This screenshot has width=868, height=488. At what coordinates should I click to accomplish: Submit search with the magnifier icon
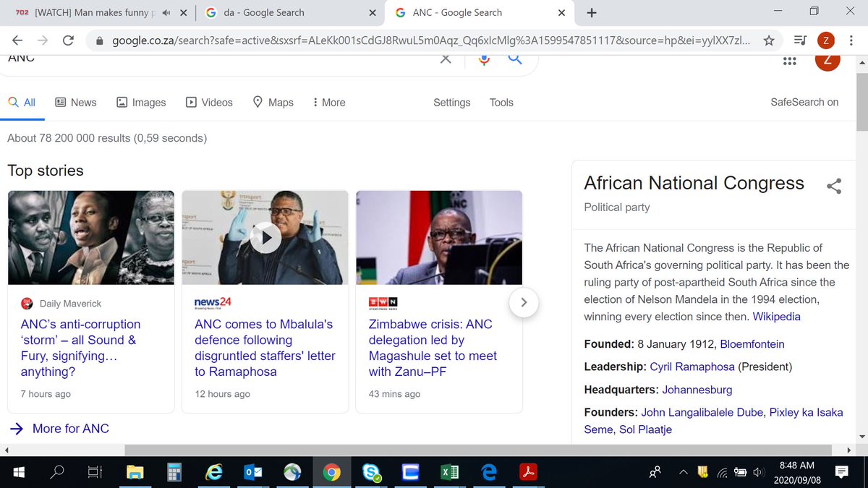tap(515, 59)
